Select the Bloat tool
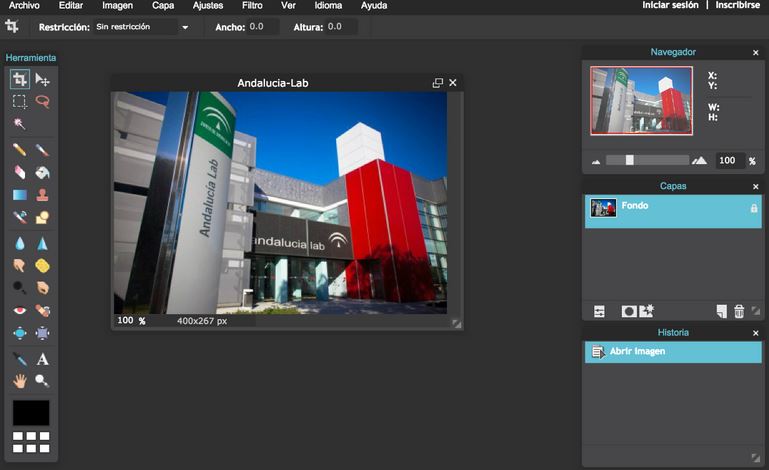Screen dimensions: 769x470 [20, 333]
